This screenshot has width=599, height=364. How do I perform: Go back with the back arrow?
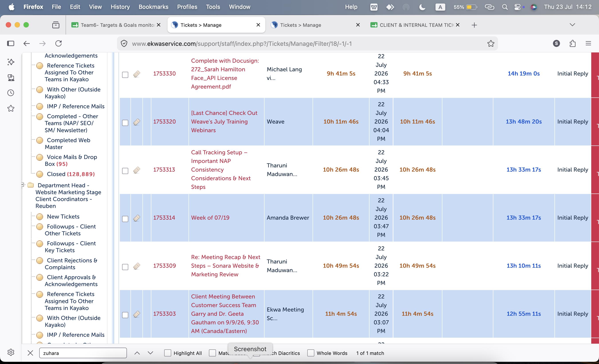[27, 43]
